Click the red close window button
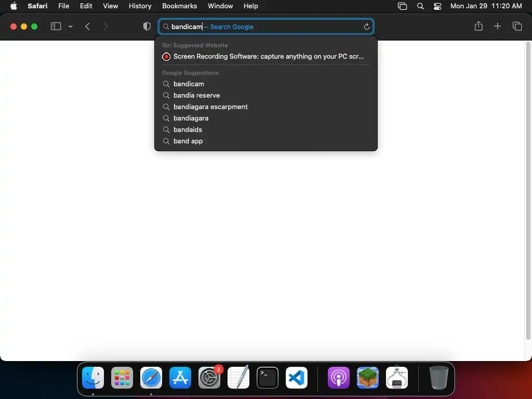Screen dimensions: 532x399 point(14,26)
